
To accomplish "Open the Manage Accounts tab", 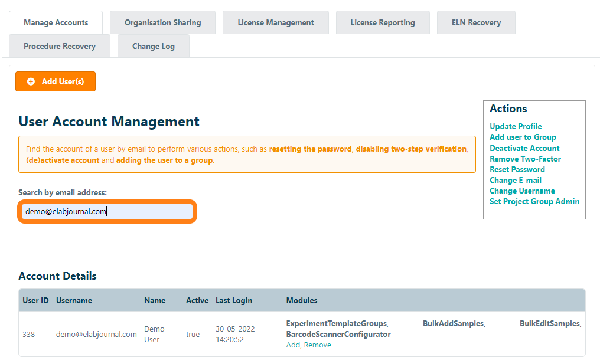I will [56, 22].
